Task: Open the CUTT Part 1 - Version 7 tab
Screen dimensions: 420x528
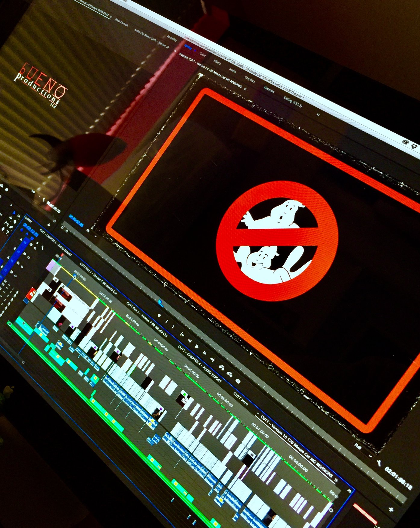Action: pos(147,319)
